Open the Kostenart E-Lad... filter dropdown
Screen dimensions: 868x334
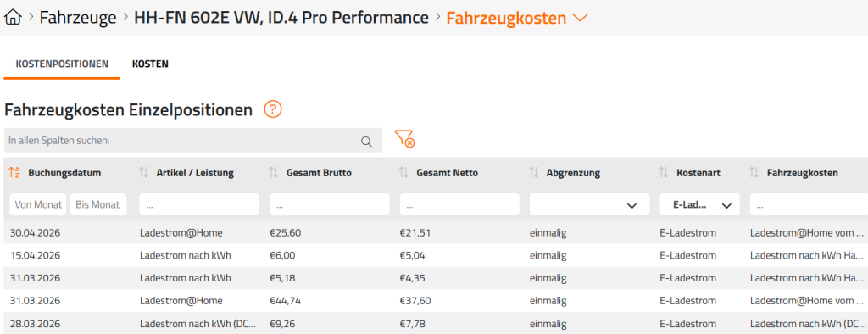(x=699, y=205)
